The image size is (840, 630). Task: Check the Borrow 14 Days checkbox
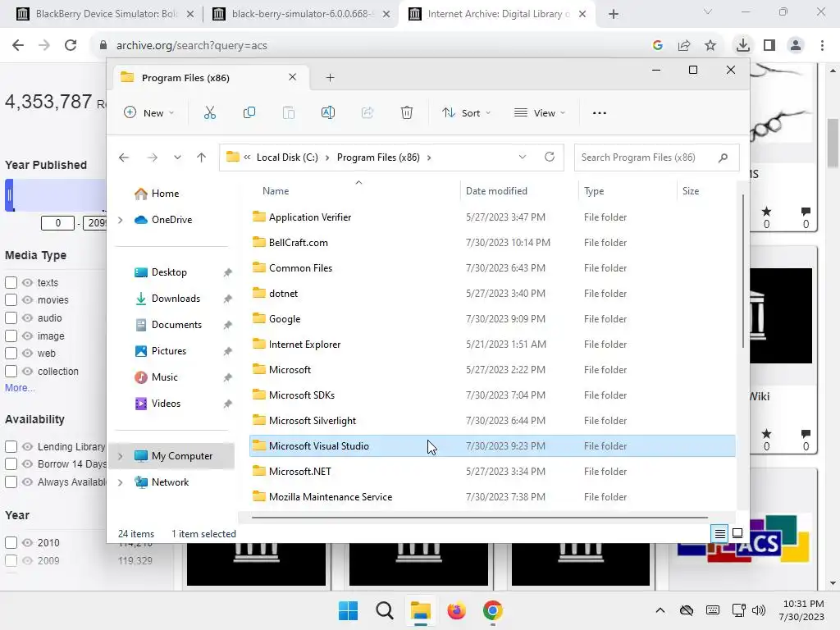click(11, 464)
